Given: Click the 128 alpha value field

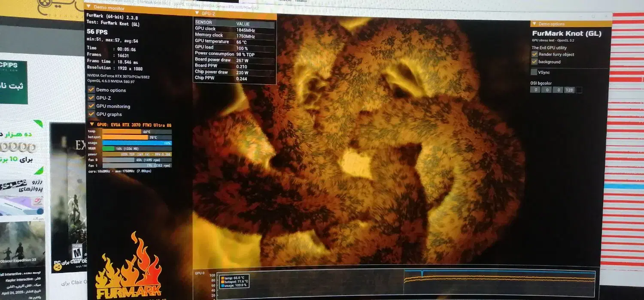Looking at the screenshot, I should click(569, 90).
